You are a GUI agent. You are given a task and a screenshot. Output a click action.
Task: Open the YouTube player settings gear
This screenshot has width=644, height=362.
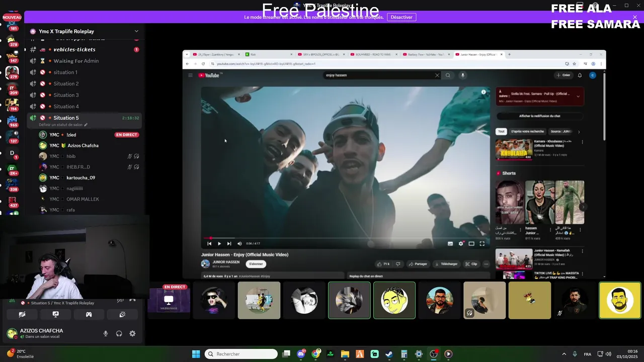461,243
